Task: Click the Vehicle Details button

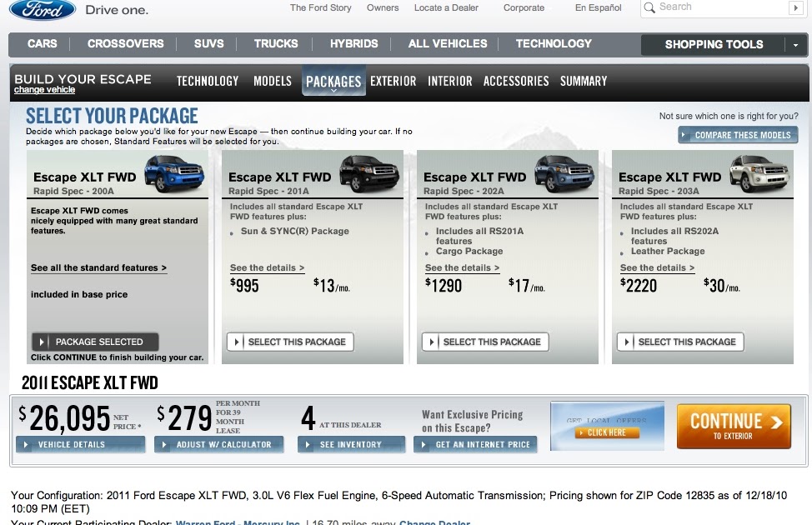Action: point(80,444)
